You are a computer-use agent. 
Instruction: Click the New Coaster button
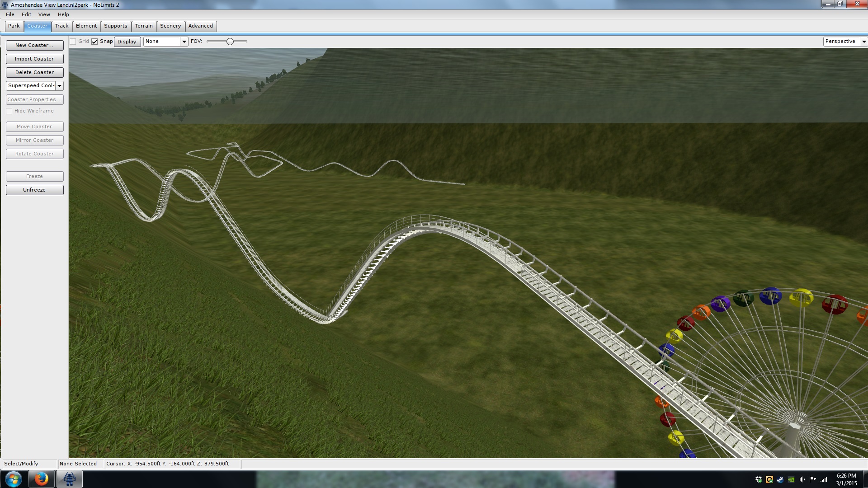34,45
